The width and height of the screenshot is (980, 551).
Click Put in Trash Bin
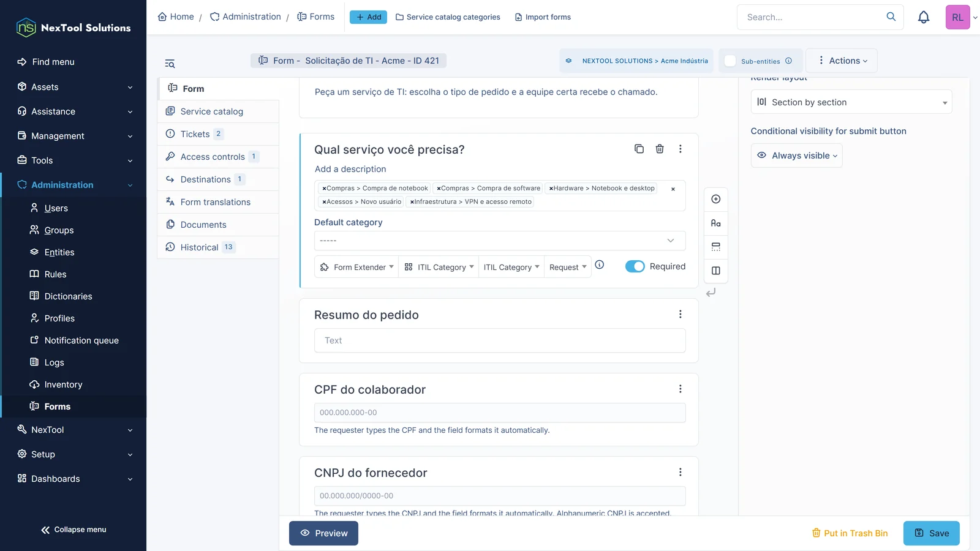(850, 533)
